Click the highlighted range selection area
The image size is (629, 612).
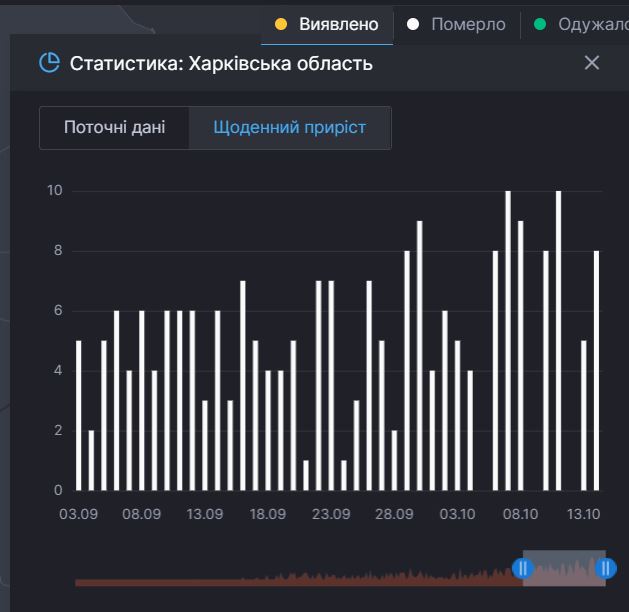[x=564, y=568]
